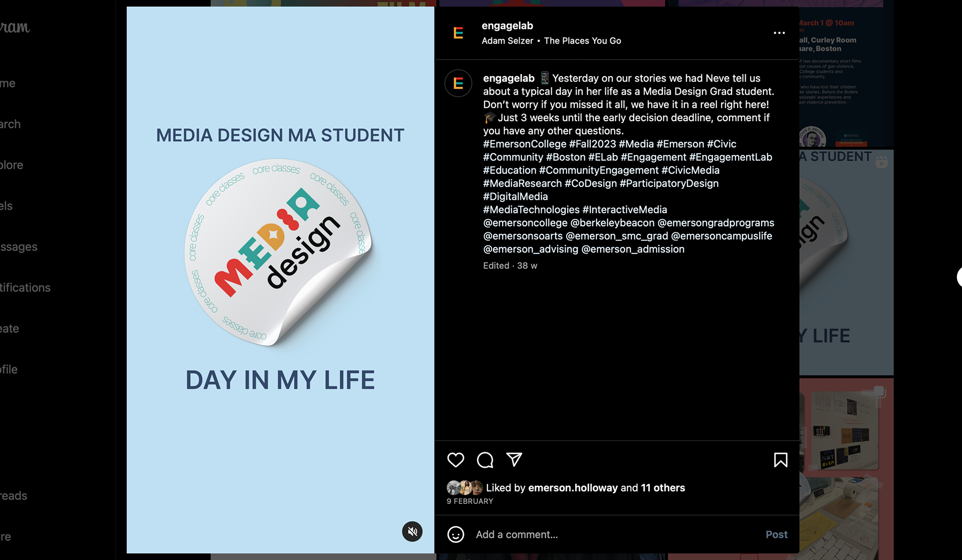Open the Home item in sidebar

point(8,83)
